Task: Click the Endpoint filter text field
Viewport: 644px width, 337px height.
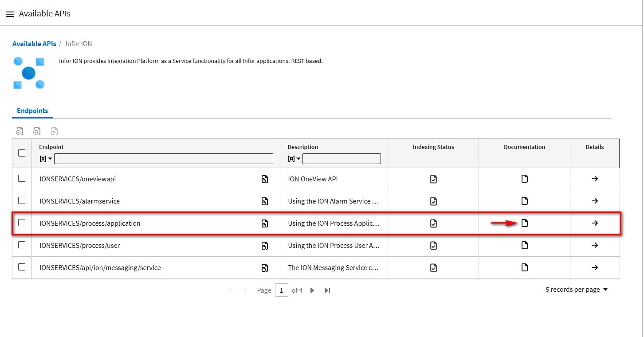Action: pos(163,159)
